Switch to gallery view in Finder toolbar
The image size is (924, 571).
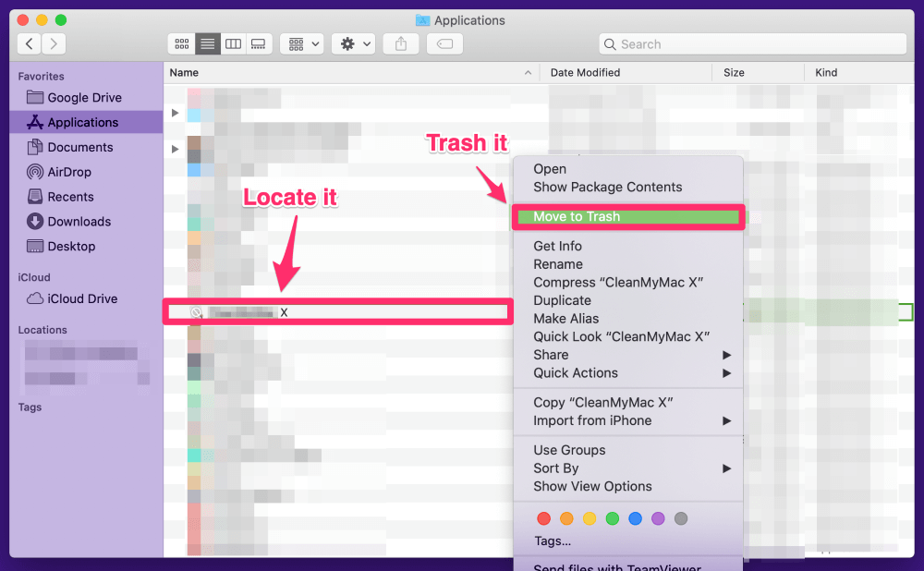coord(259,43)
